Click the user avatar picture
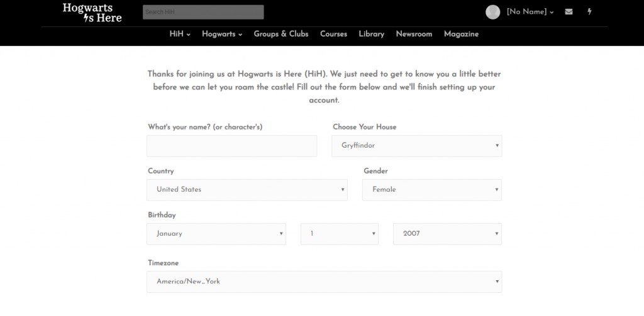The image size is (644, 316). (492, 12)
